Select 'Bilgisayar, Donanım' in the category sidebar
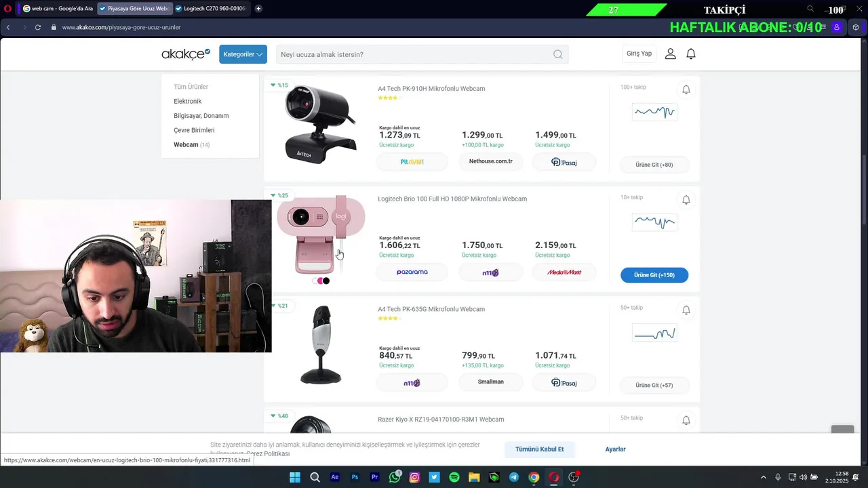The width and height of the screenshot is (868, 488). pos(201,116)
